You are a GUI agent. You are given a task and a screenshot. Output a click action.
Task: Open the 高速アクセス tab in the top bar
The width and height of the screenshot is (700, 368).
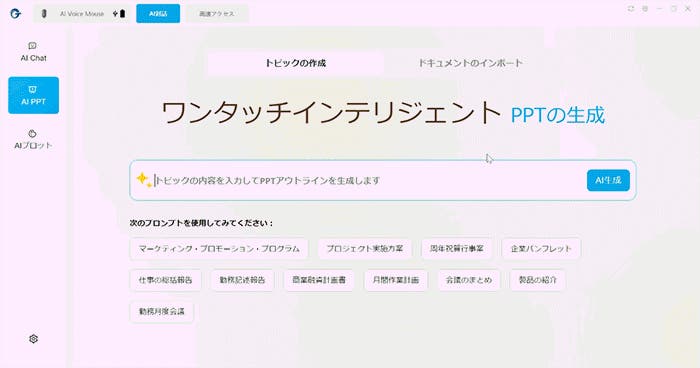pyautogui.click(x=217, y=14)
